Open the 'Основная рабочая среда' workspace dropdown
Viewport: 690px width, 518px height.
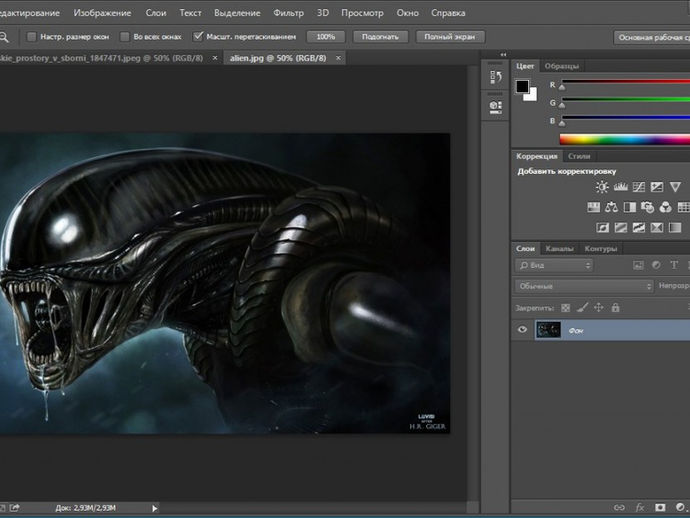pos(652,37)
